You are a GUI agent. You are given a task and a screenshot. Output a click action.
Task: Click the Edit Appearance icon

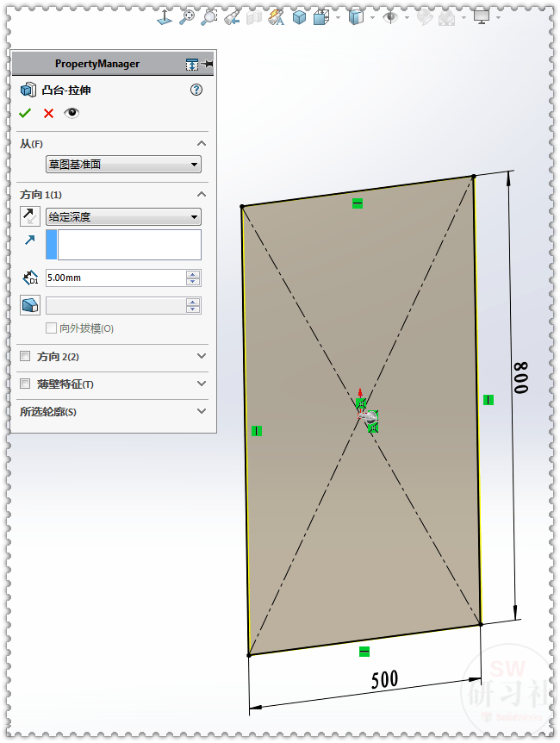tap(425, 18)
